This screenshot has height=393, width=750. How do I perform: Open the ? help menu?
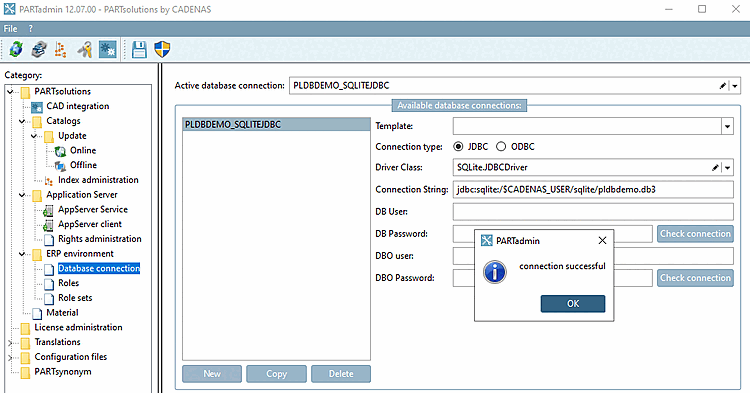tap(31, 29)
